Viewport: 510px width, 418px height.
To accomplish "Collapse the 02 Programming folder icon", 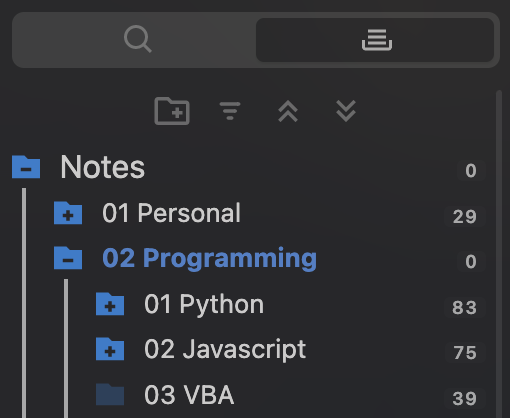I will click(68, 258).
